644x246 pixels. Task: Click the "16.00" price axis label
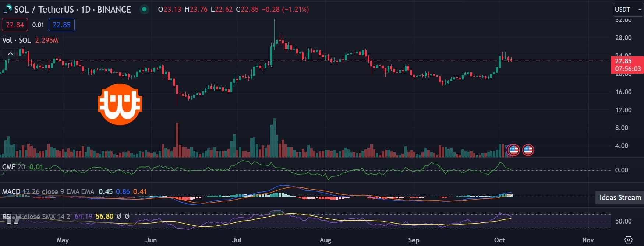click(x=623, y=92)
